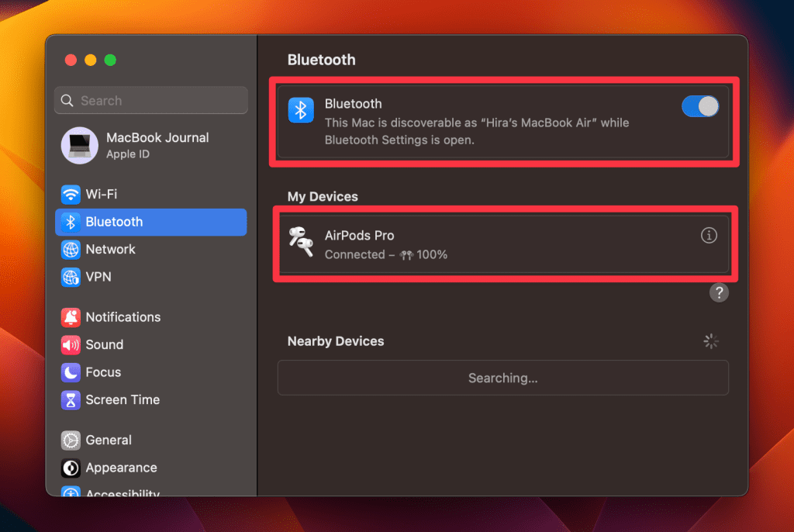Click the MacBook Journal profile picture
794x532 pixels.
click(80, 146)
